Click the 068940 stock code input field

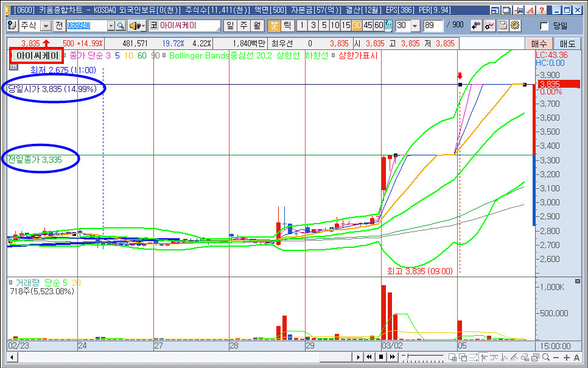pos(86,26)
